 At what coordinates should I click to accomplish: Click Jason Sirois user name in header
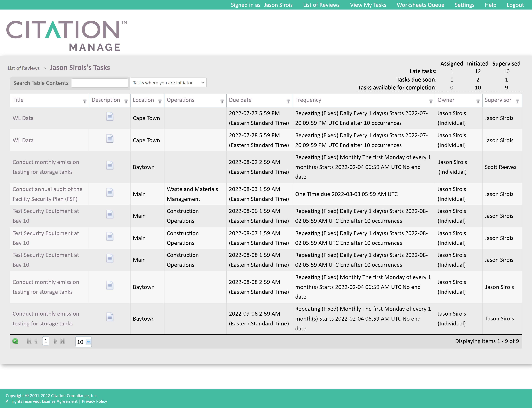pos(278,5)
